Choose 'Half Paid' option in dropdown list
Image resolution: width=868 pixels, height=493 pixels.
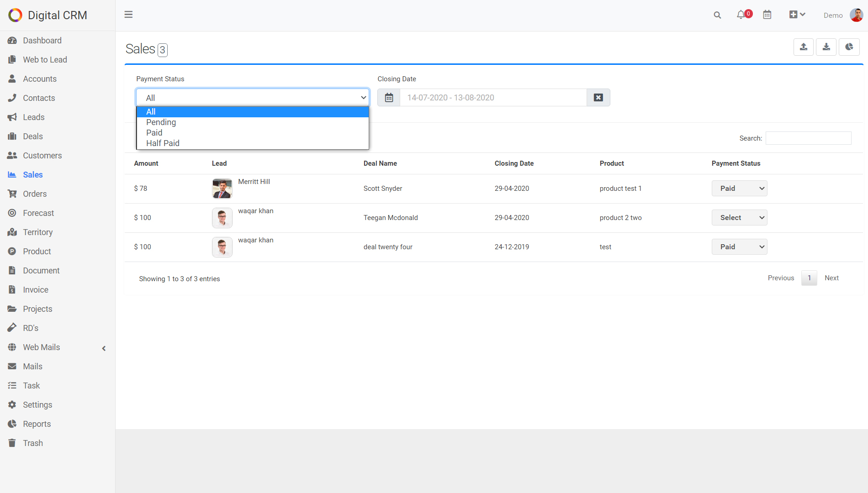(163, 143)
